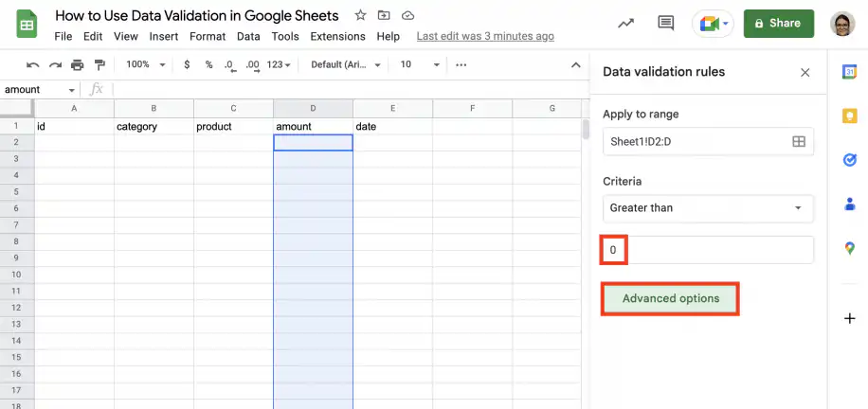Open the 123 more formats dropdown

279,64
